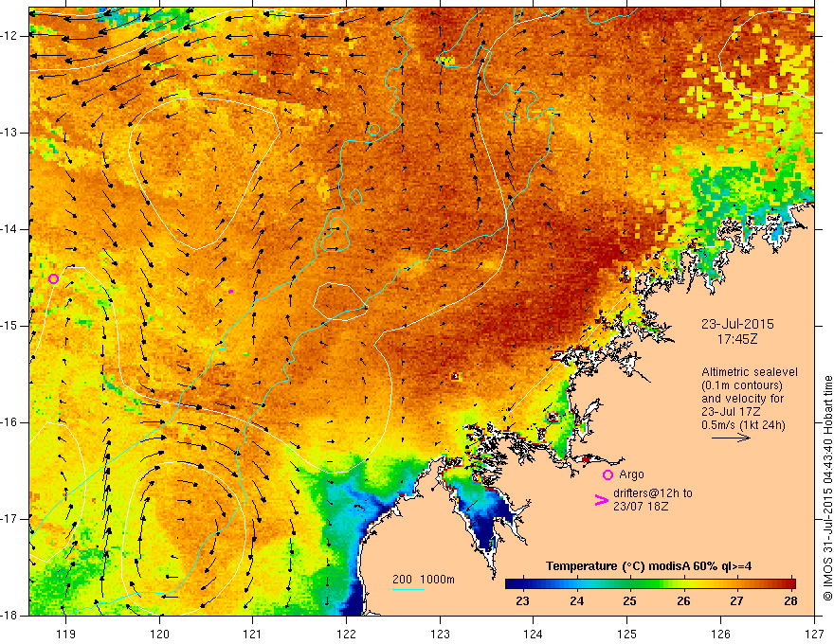Click the longitude label 125

tap(627, 634)
